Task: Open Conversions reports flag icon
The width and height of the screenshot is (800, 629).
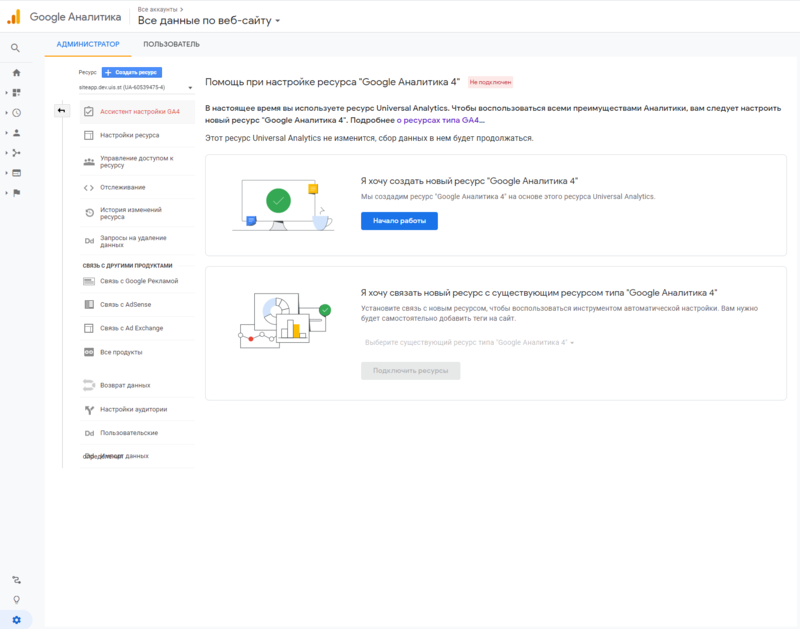Action: tap(16, 193)
